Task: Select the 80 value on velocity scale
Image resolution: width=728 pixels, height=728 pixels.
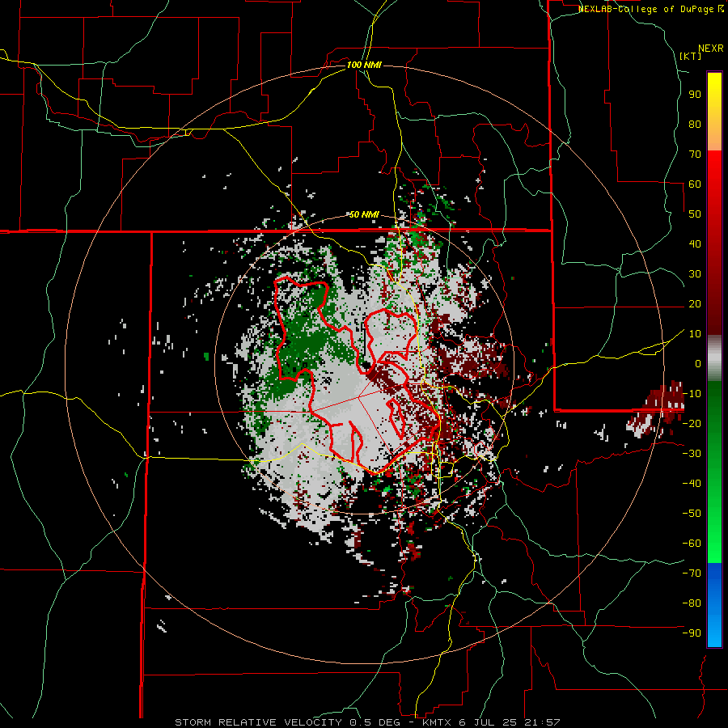Action: pos(695,124)
